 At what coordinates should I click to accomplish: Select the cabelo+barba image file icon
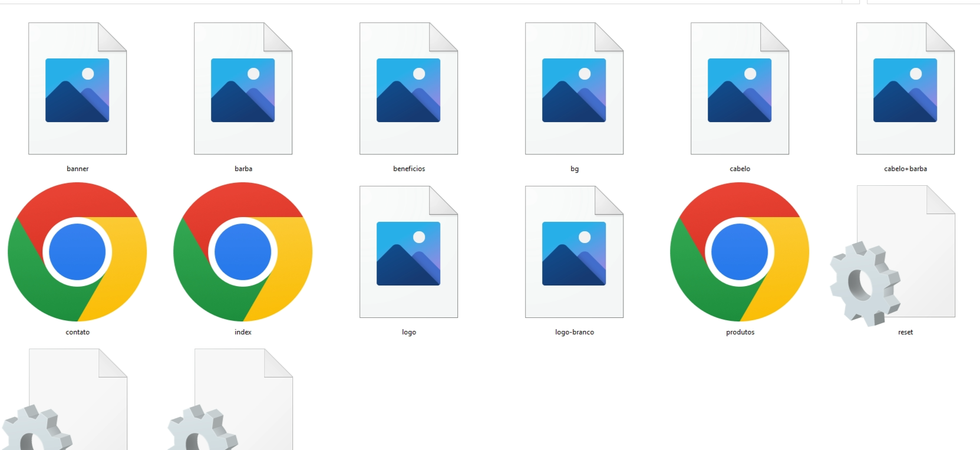pyautogui.click(x=905, y=88)
